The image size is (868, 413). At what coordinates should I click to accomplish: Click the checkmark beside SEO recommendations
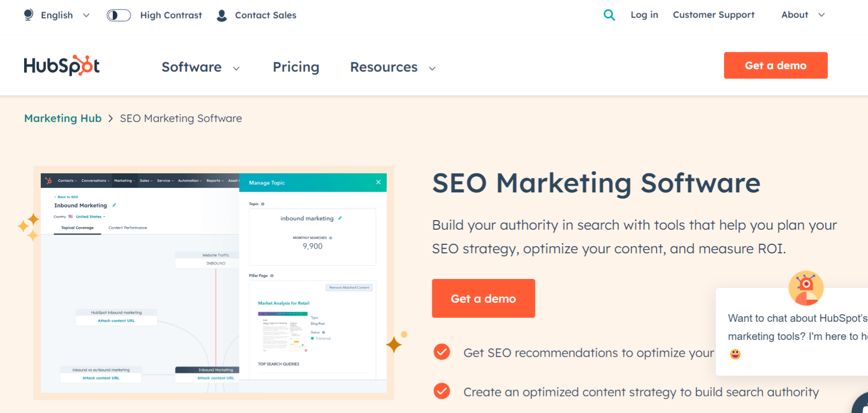[x=442, y=352]
